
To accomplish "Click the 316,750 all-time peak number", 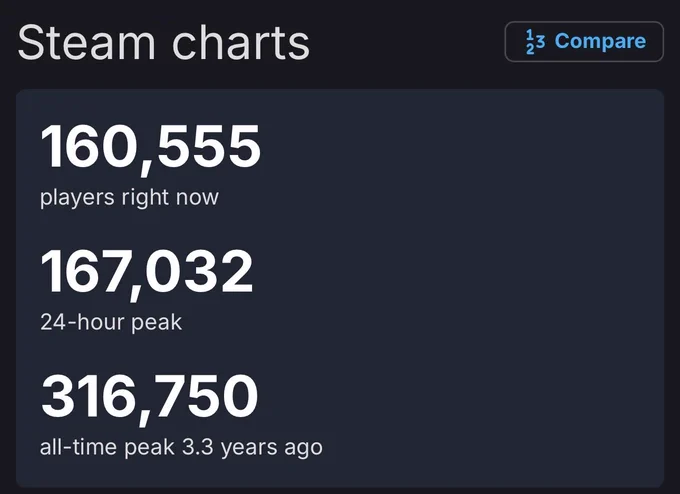I will (150, 398).
